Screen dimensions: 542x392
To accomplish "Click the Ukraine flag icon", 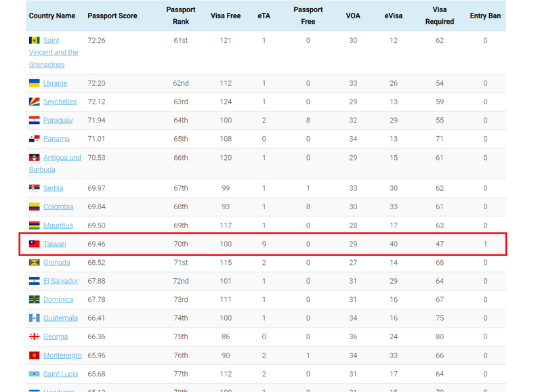I will 34,83.
